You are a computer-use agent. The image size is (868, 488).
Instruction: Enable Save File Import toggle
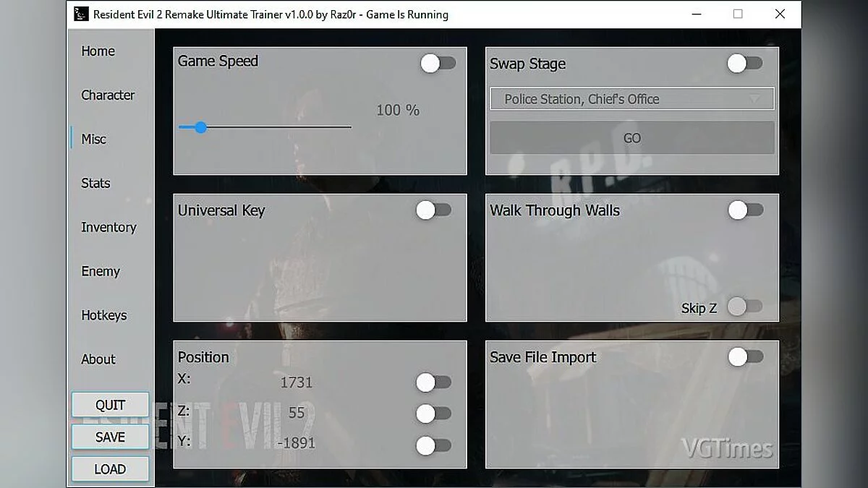745,356
